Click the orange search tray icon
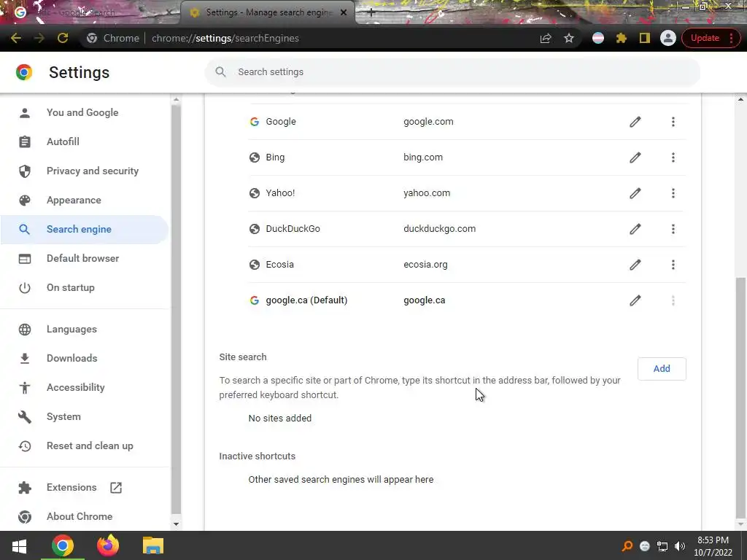 pyautogui.click(x=627, y=546)
